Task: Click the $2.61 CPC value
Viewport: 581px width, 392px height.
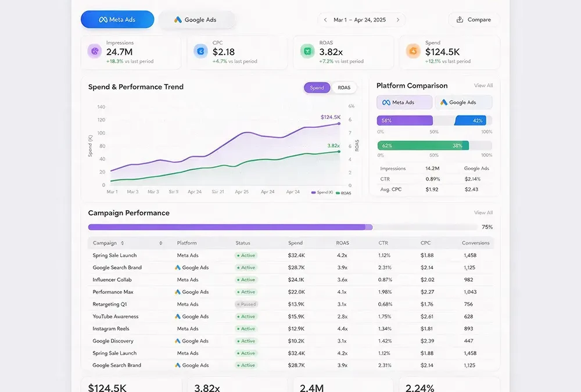Action: 427,317
